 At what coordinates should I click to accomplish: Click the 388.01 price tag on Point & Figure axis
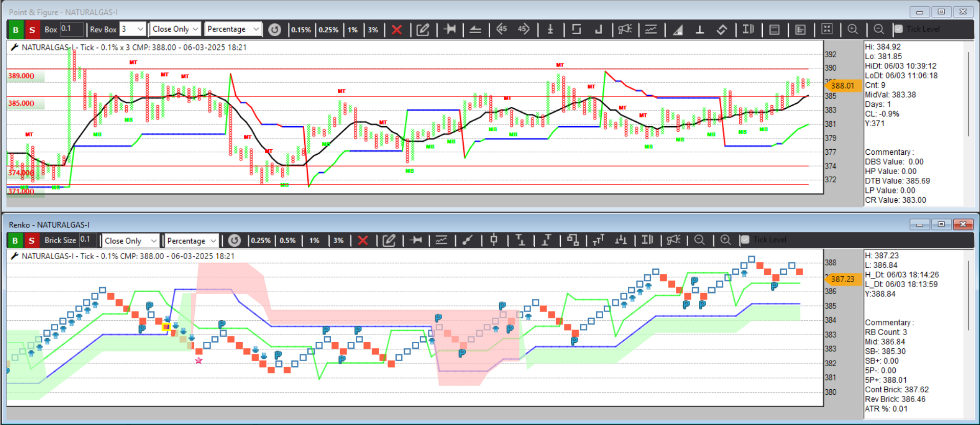(842, 86)
